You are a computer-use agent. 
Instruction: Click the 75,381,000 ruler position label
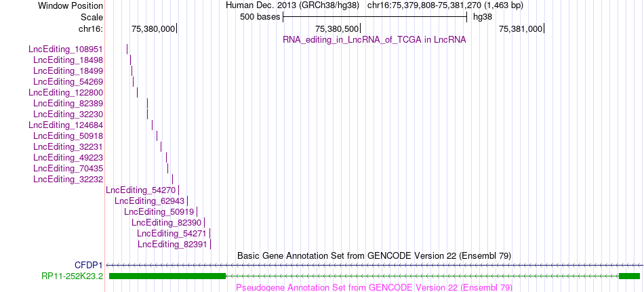pyautogui.click(x=521, y=28)
